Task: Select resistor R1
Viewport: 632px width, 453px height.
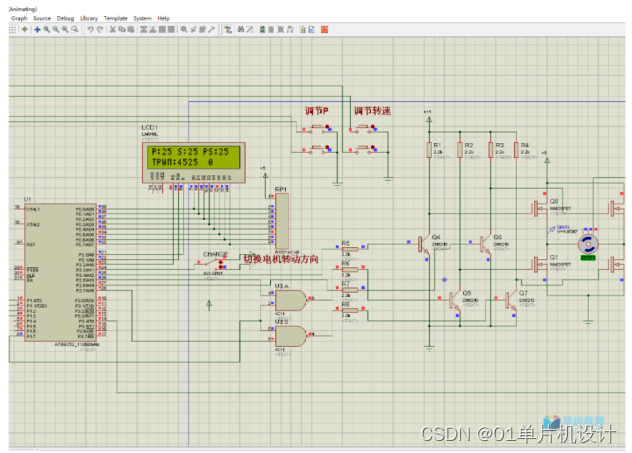Action: coord(429,150)
